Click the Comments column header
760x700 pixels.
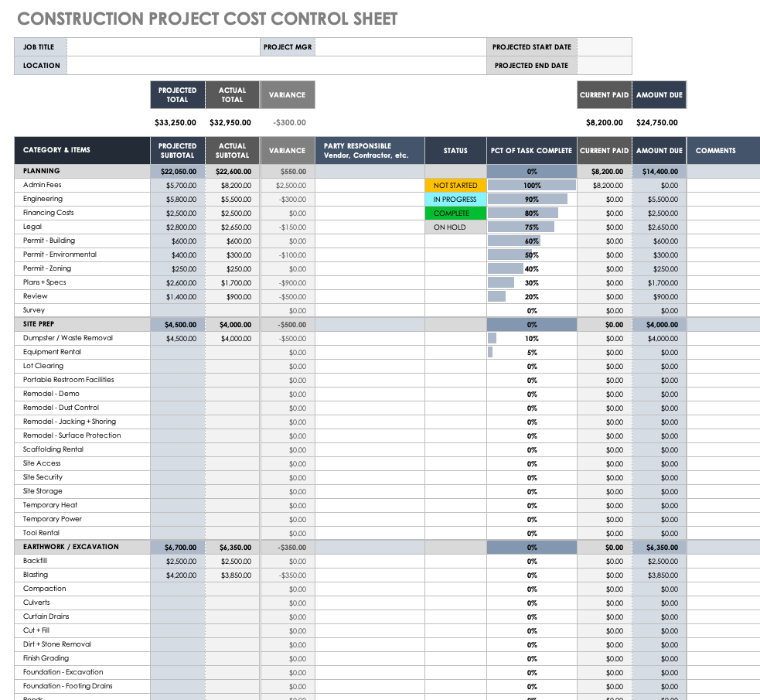pyautogui.click(x=715, y=150)
